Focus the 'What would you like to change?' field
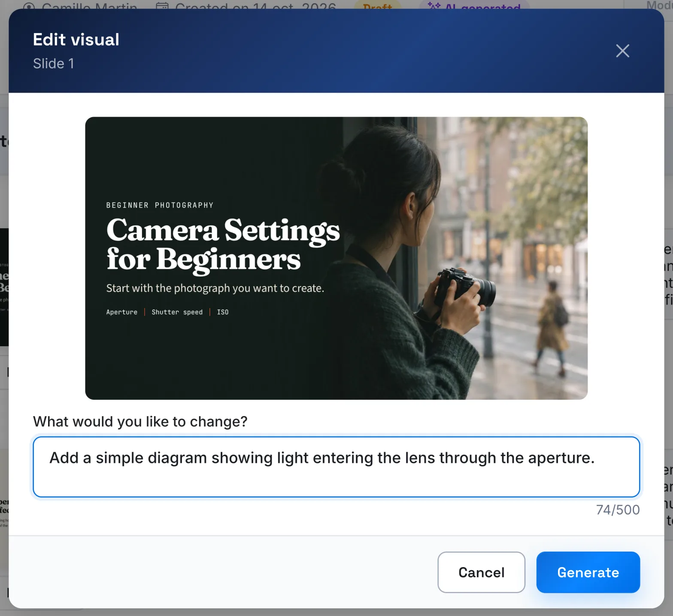The image size is (673, 616). (336, 467)
